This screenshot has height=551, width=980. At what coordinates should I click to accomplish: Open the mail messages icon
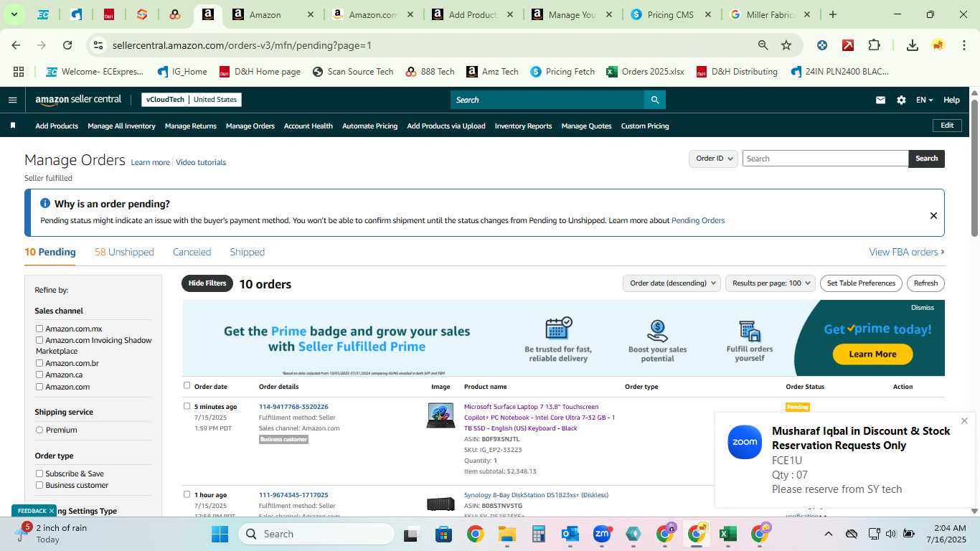coord(880,100)
